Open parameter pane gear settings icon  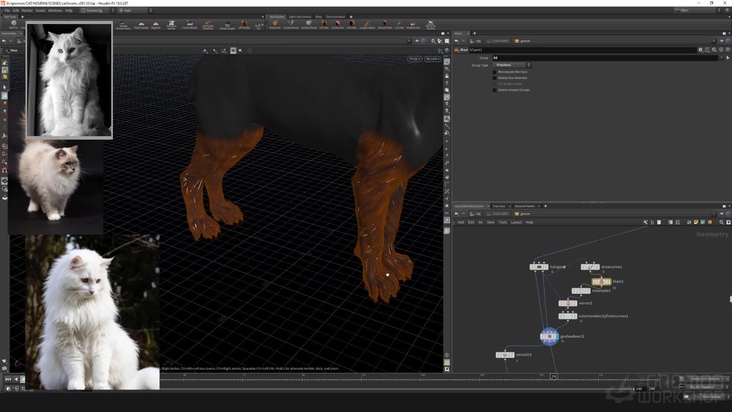pos(700,49)
